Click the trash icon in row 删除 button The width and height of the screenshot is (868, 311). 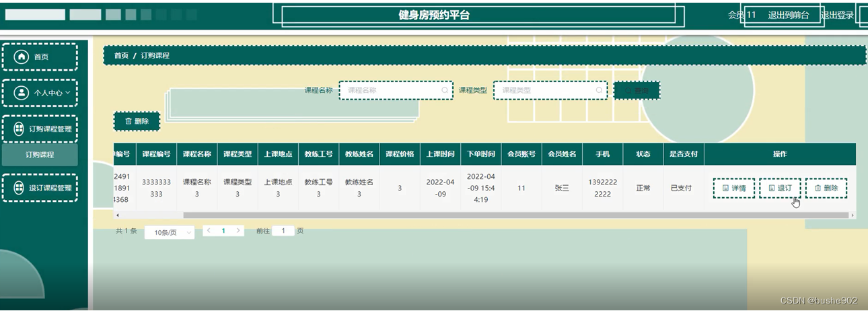(x=818, y=188)
